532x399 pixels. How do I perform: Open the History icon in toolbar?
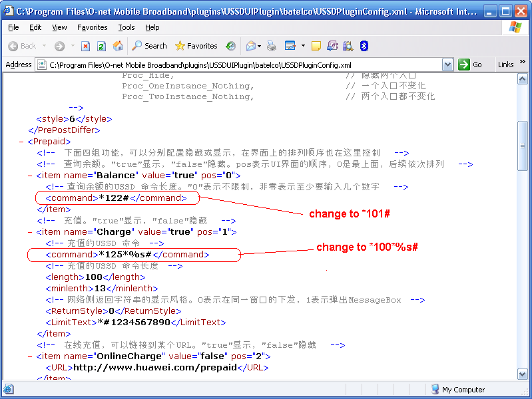pyautogui.click(x=231, y=46)
